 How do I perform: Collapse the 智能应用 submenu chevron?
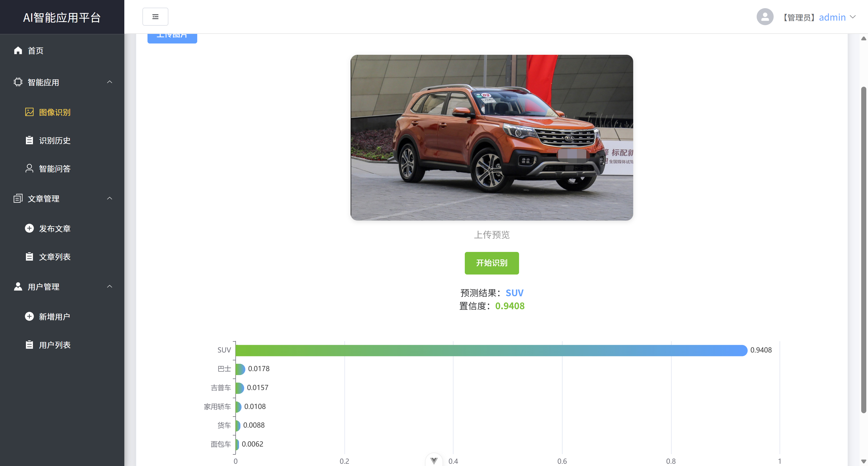tap(110, 82)
